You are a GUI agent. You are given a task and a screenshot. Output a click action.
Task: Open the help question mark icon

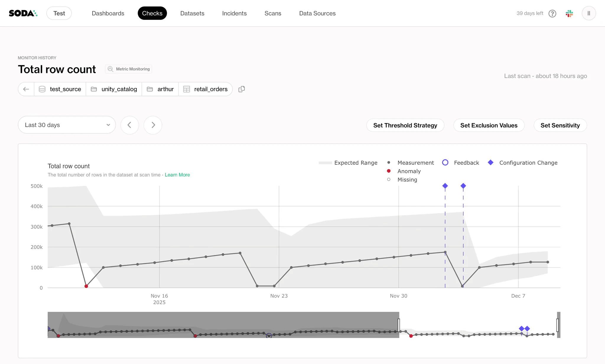point(552,14)
